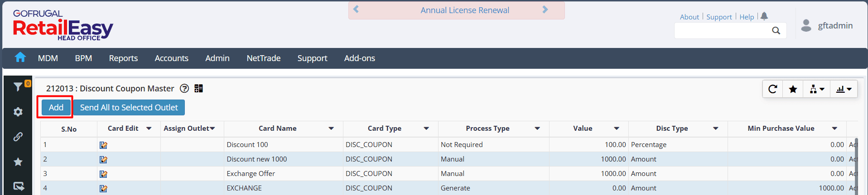The height and width of the screenshot is (195, 868).
Task: Mark this page as favorite with star
Action: pos(793,89)
